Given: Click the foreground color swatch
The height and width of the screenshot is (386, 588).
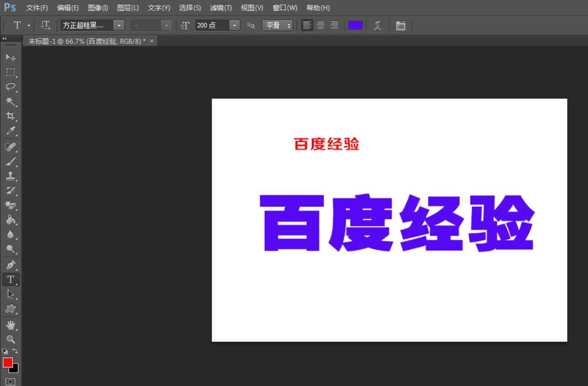Looking at the screenshot, I should click(x=8, y=362).
